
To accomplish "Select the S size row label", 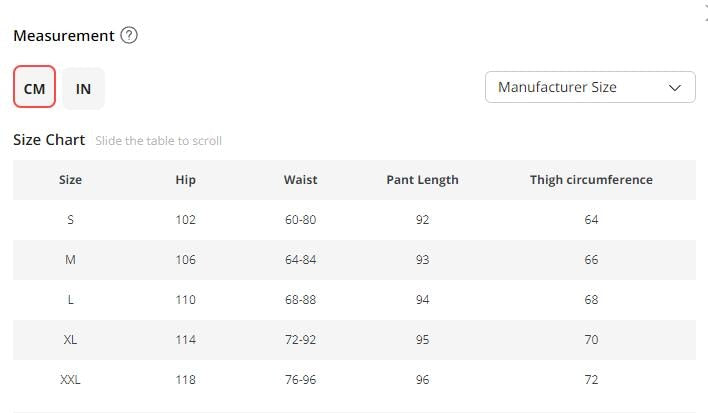I will point(70,220).
